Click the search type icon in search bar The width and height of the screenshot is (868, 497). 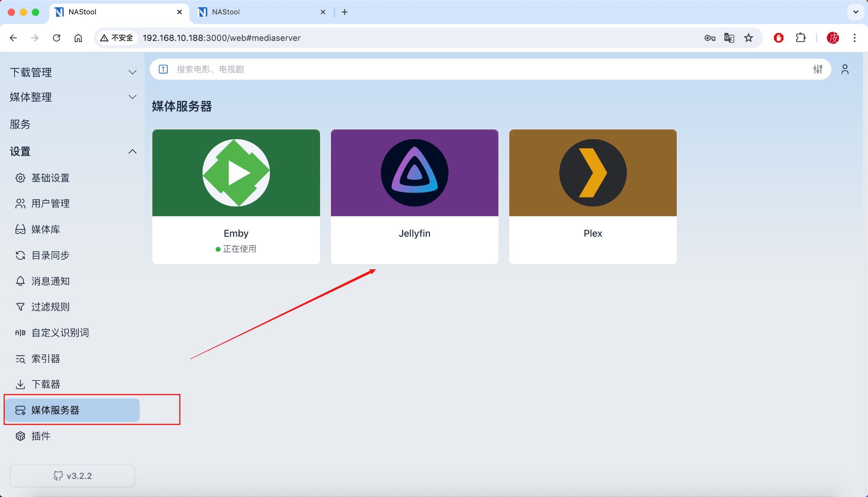pos(164,69)
